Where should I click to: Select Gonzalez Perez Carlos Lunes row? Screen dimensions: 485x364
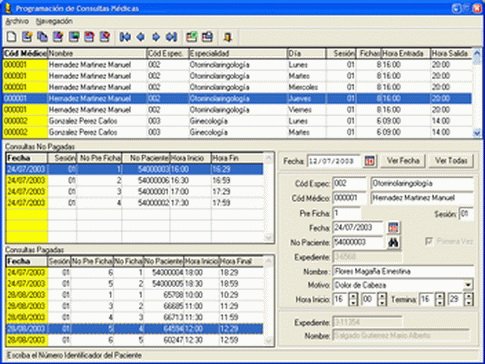coord(237,121)
